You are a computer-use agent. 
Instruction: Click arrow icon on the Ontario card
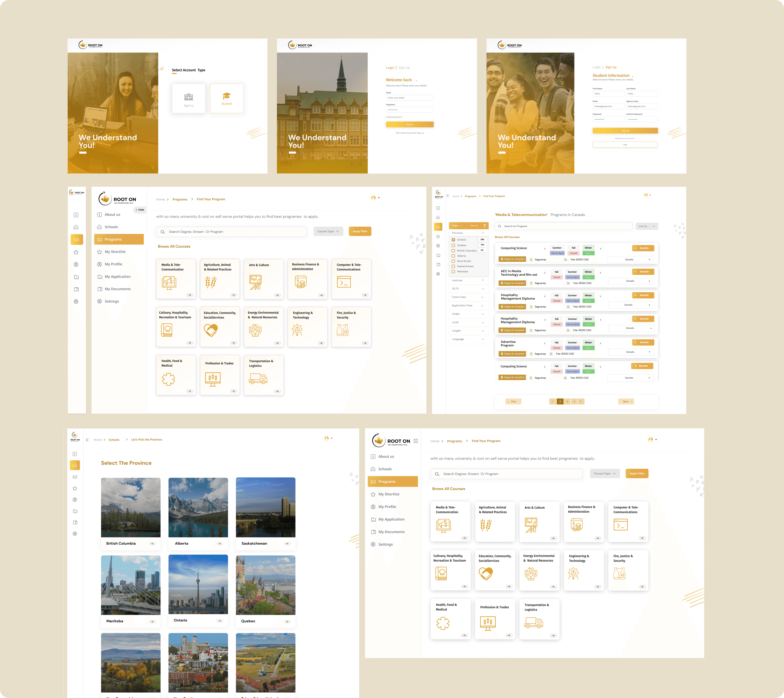pyautogui.click(x=219, y=620)
